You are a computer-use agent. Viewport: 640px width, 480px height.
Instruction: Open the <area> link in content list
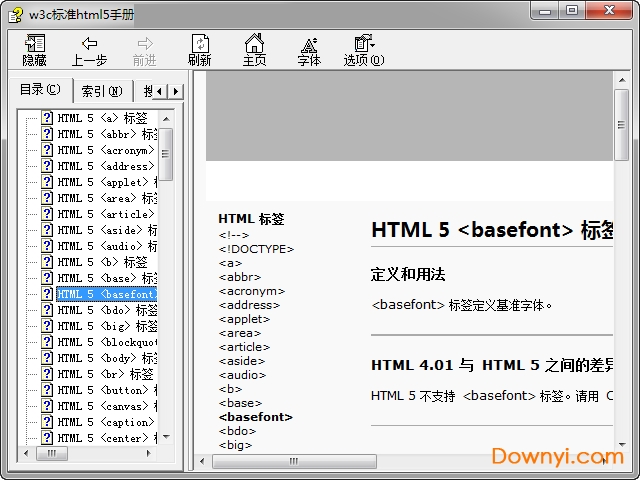click(x=240, y=333)
